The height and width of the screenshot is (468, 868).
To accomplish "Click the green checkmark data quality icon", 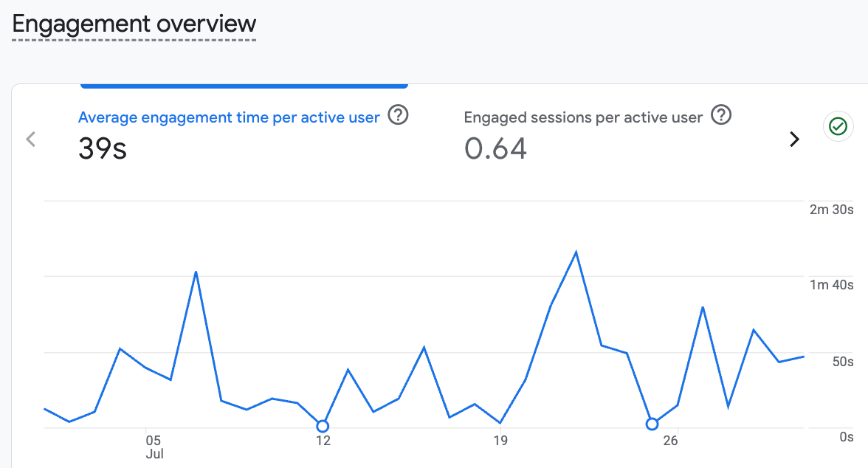I will click(x=838, y=126).
